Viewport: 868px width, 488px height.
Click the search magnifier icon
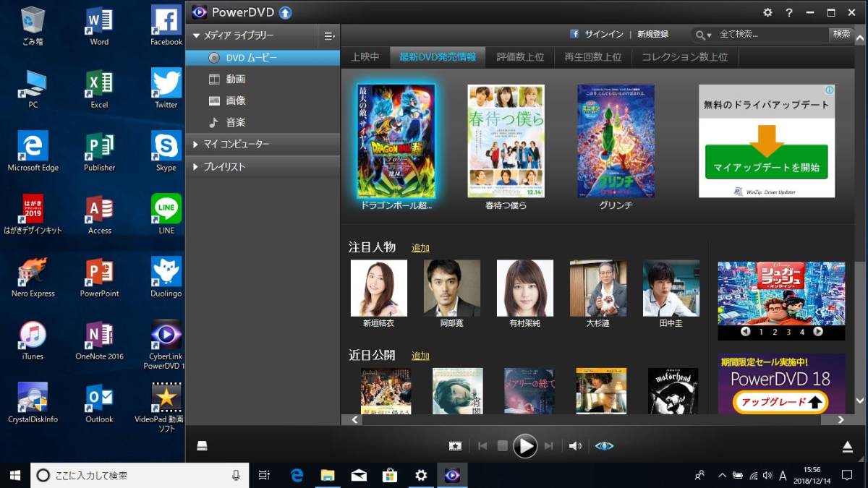[x=699, y=34]
